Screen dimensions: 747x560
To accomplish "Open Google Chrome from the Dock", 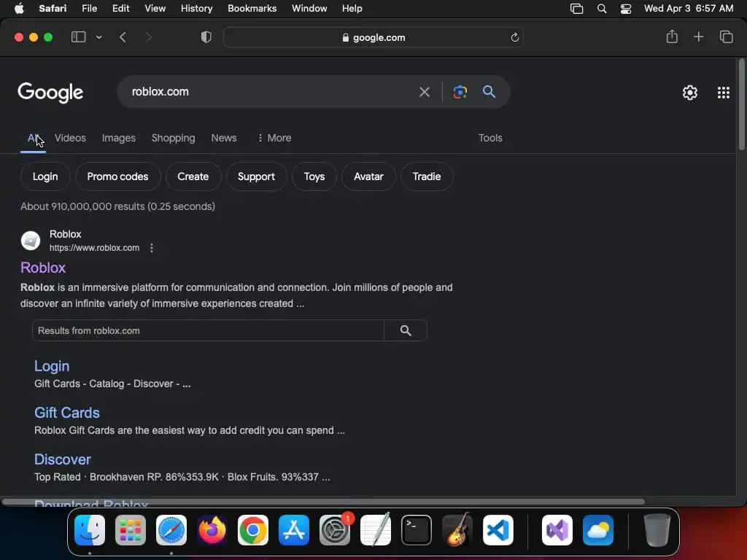I will point(253,530).
